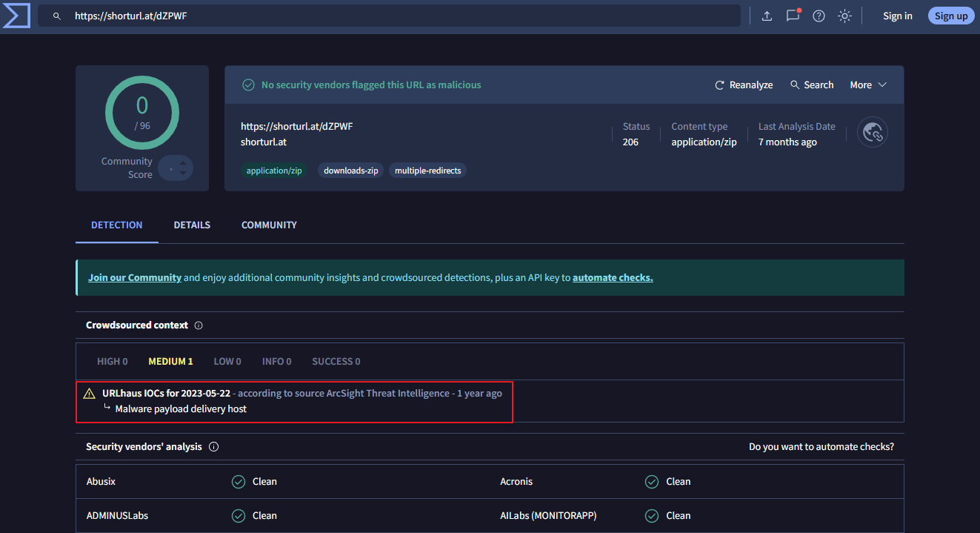Click the warning triangle icon beside URLhaus IOCs
The height and width of the screenshot is (533, 980).
(90, 394)
